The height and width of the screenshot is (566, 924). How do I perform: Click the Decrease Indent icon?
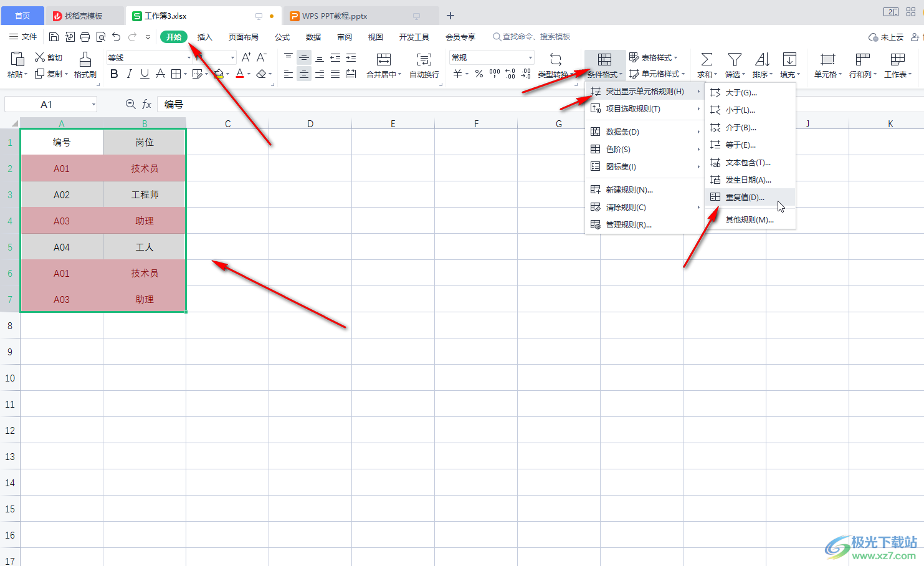335,57
